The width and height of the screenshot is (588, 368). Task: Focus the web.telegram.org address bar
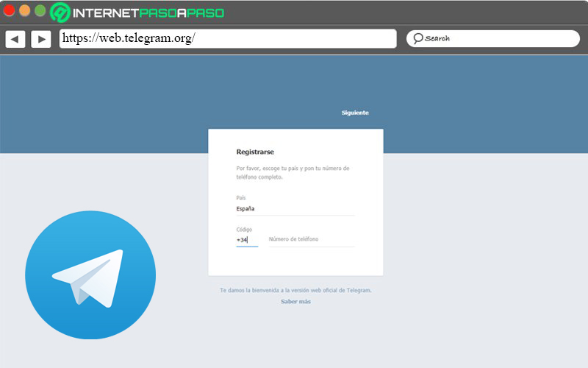[228, 38]
